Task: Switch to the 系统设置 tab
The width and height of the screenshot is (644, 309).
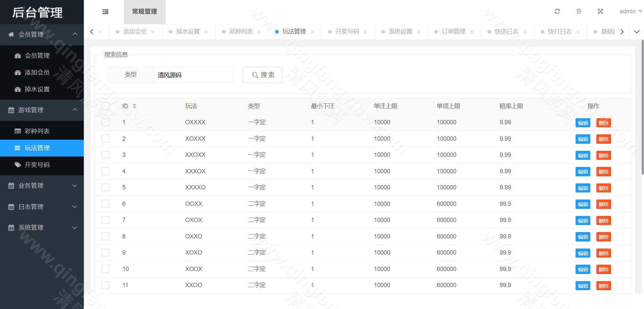Action: point(400,32)
